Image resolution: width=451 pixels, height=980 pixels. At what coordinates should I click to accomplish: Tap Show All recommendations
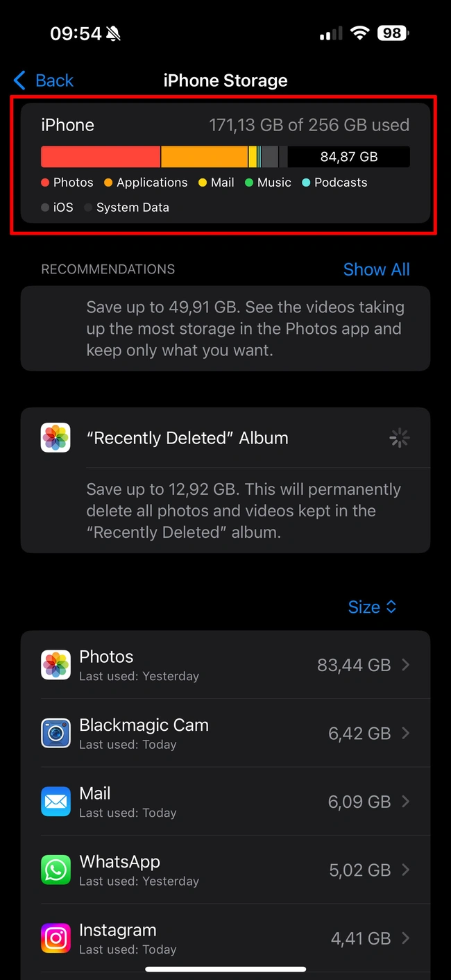pyautogui.click(x=376, y=269)
